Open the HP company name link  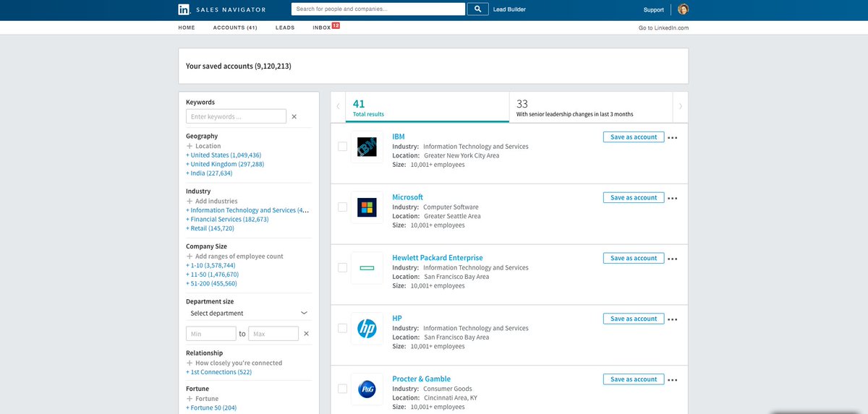tap(397, 319)
